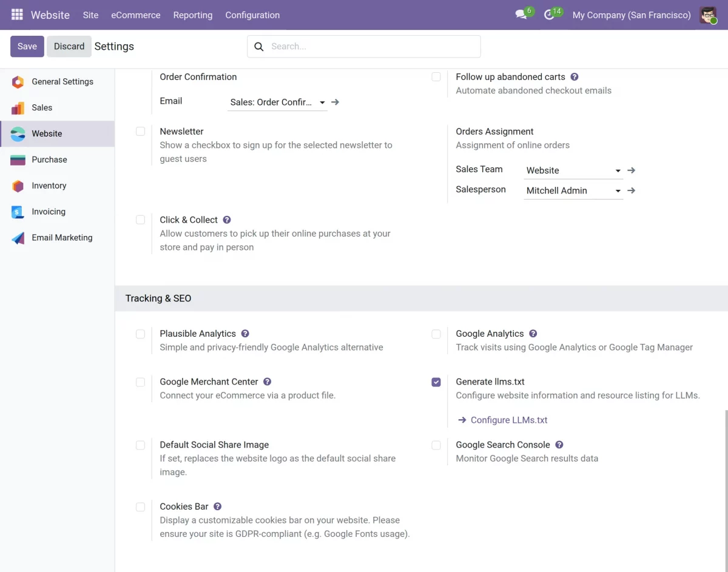Focus the settings Search field
The width and height of the screenshot is (728, 572).
click(364, 46)
